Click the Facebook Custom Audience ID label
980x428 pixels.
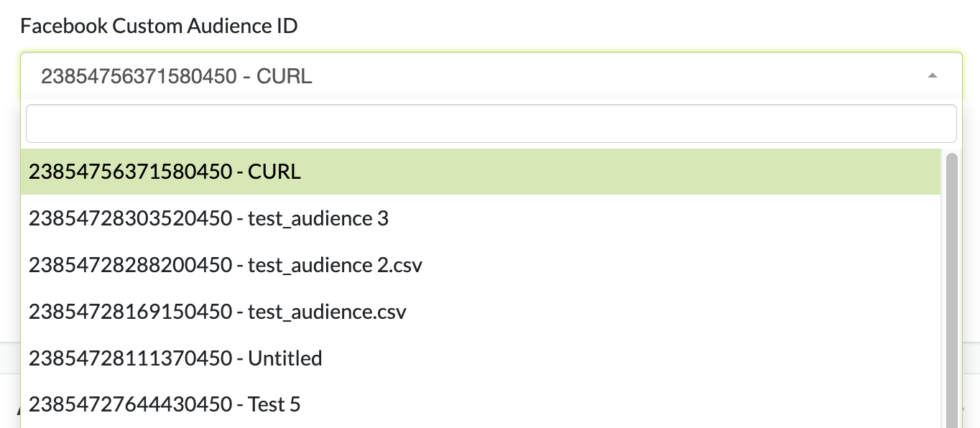(159, 27)
